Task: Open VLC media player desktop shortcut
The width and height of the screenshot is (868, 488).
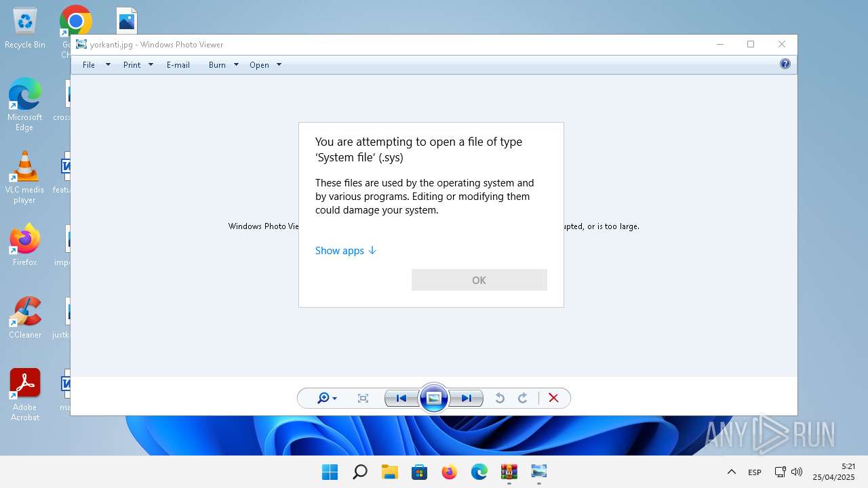Action: (x=25, y=177)
